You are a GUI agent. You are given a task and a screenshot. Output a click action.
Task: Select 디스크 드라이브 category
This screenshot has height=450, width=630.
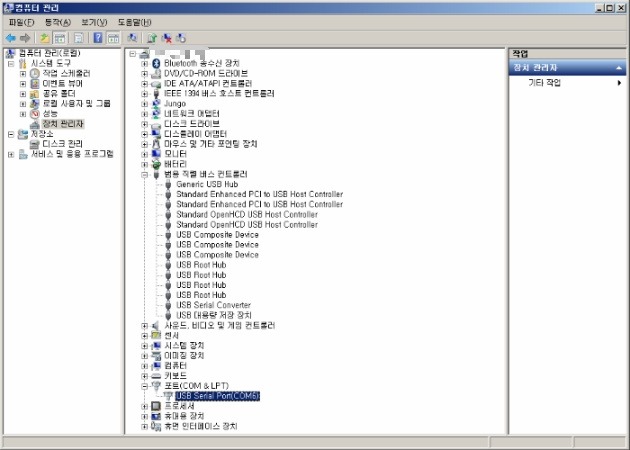(192, 124)
